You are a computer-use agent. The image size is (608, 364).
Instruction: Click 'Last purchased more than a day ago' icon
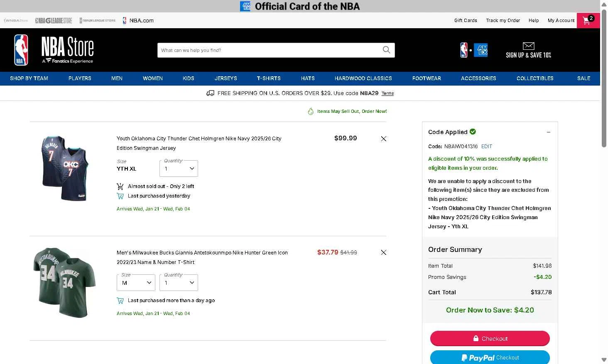(120, 300)
